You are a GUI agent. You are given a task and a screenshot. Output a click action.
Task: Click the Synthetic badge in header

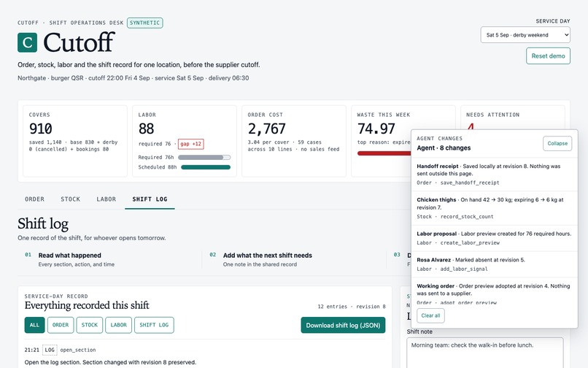pos(144,23)
